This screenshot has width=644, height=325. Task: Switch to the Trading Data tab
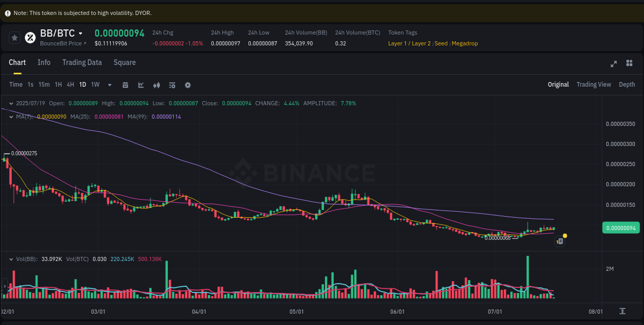[82, 62]
